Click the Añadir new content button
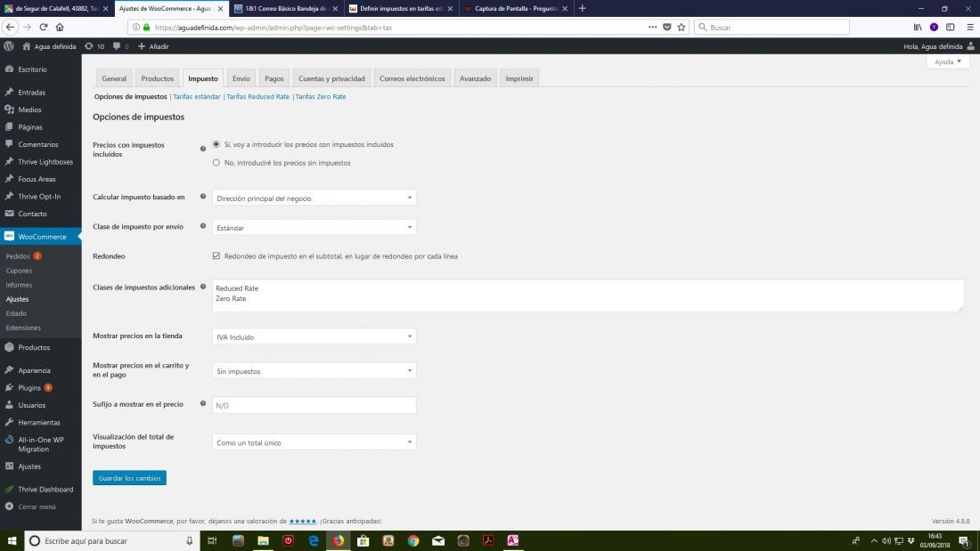The image size is (980, 551). pos(153,46)
